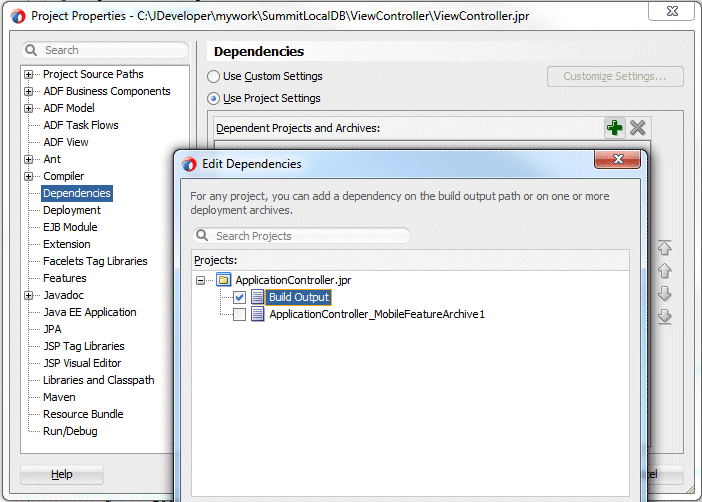Select the Deployment category
Screen dimensions: 702x502
click(72, 210)
